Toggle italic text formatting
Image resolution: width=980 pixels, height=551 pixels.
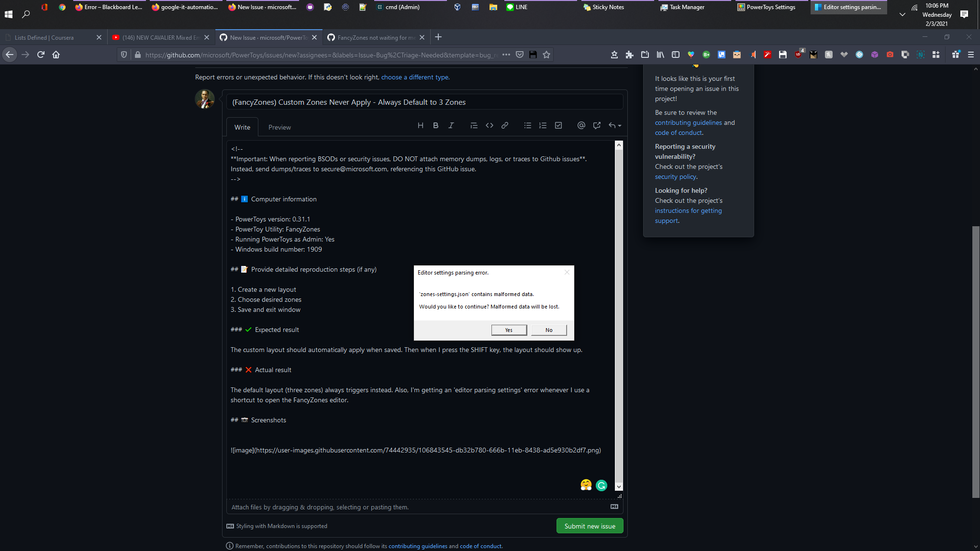tap(451, 125)
